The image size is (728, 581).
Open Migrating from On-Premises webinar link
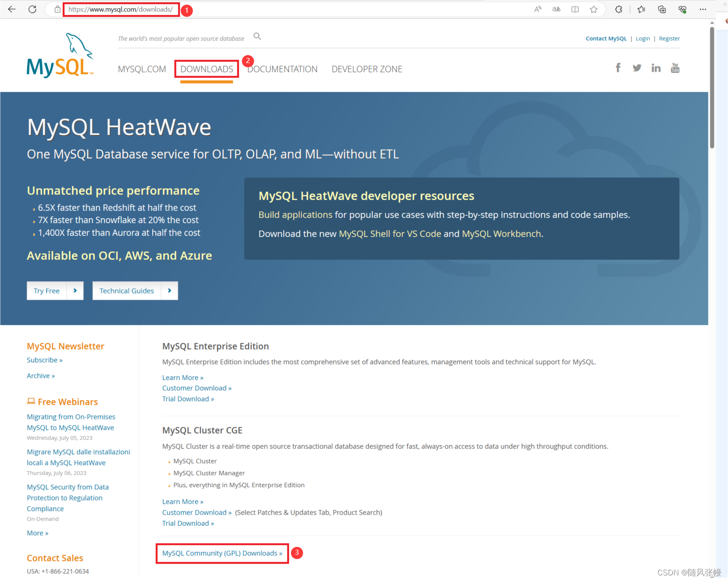point(71,422)
